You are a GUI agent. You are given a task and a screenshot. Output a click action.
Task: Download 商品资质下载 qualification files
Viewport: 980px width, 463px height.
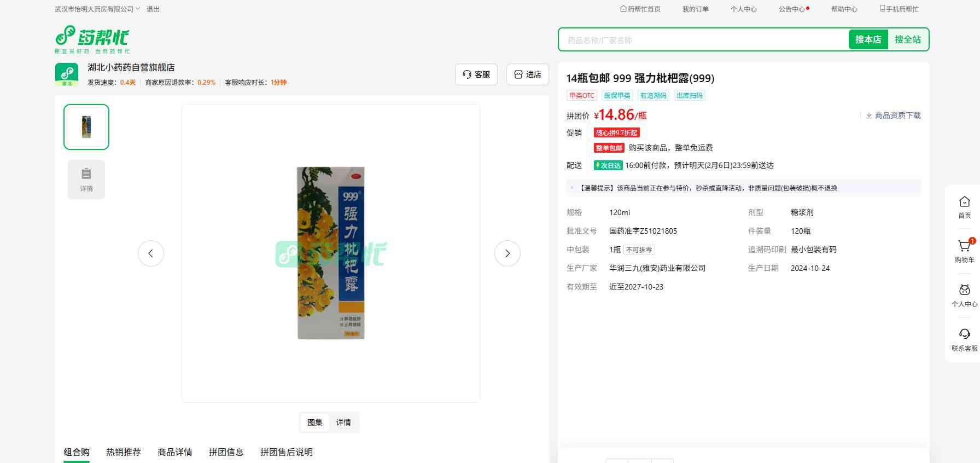893,115
